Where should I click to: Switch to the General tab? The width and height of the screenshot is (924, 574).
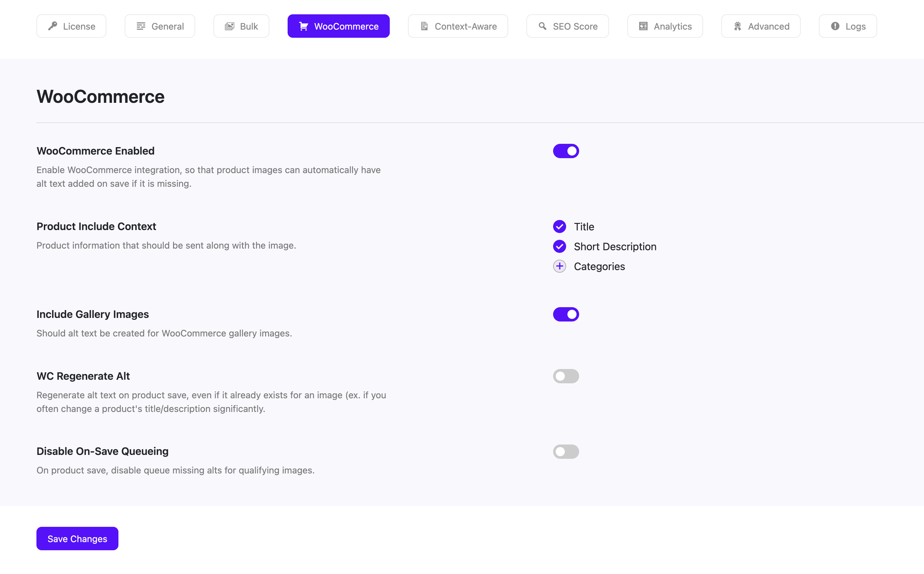(x=159, y=26)
